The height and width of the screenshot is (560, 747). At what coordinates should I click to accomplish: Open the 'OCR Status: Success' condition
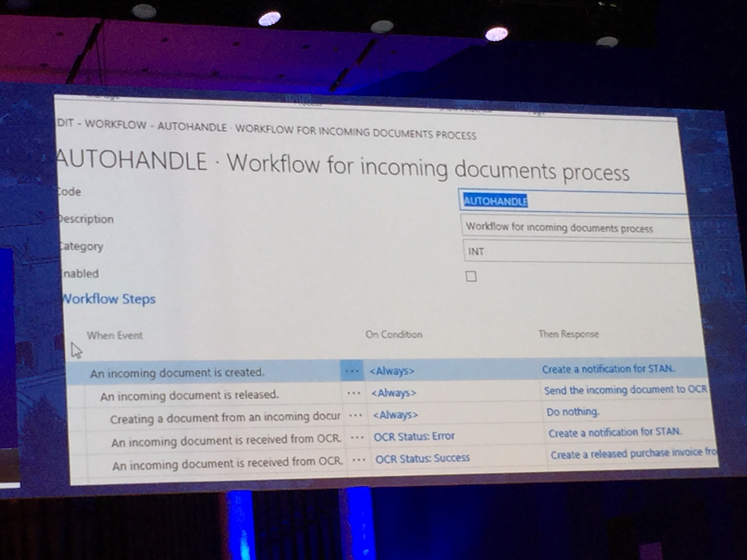pos(423,458)
